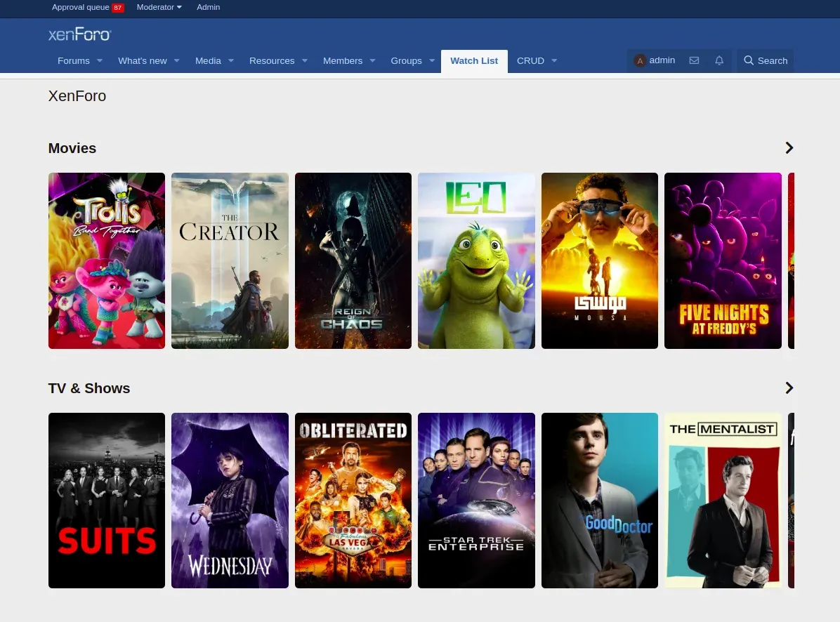Open the Moderator dropdown menu
This screenshot has width=840, height=622.
159,8
